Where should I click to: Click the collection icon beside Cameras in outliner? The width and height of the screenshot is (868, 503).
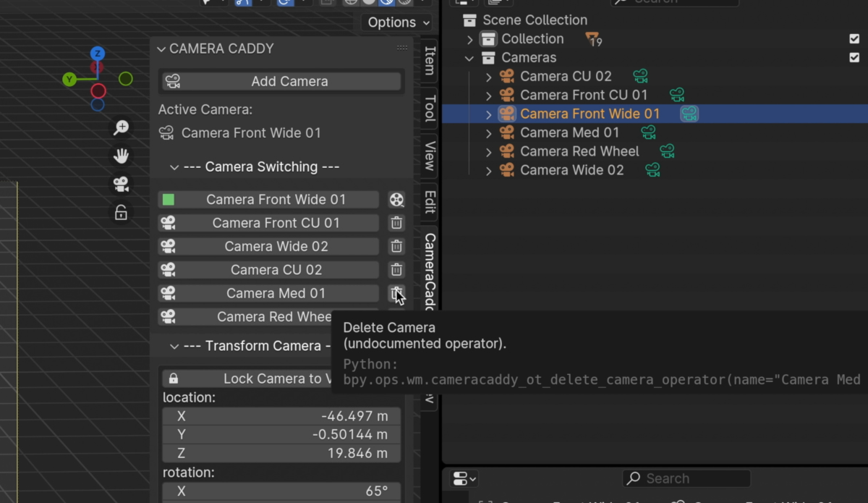[488, 58]
